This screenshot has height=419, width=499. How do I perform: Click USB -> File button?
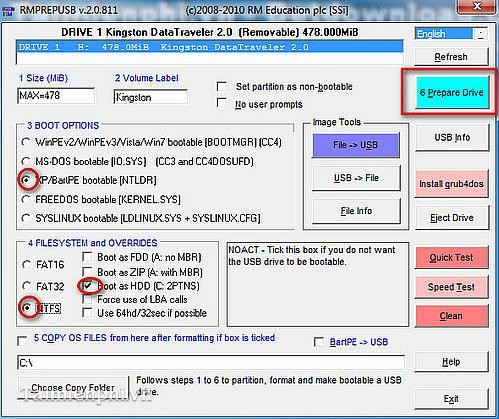point(356,178)
